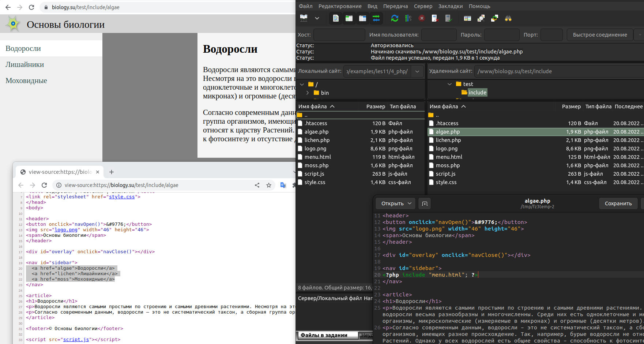Cancel the current operation icon
This screenshot has width=644, height=344.
pos(422,18)
